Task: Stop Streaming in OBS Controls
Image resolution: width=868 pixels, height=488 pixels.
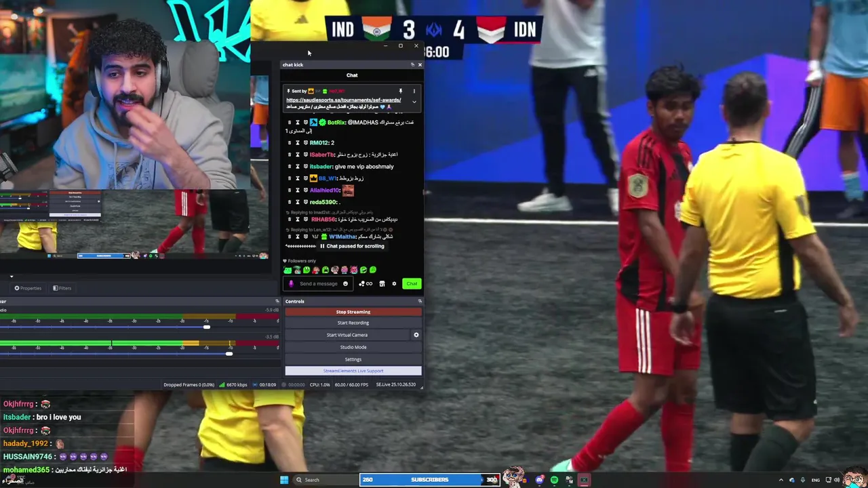Action: (x=353, y=312)
